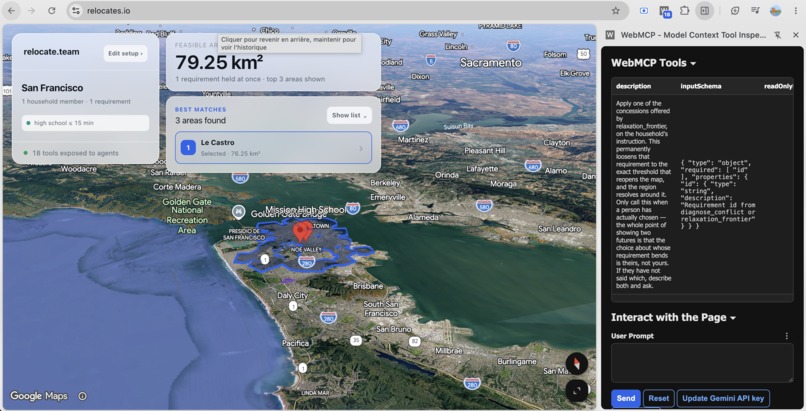The image size is (806, 411).
Task: Open the Extensions puzzle-piece menu
Action: click(x=684, y=11)
